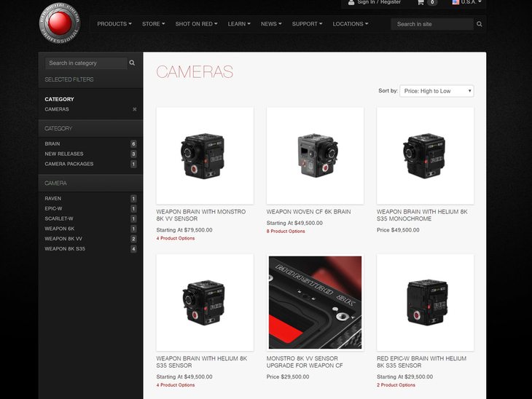Filter by Weapon 8K S35 camera
This screenshot has width=532, height=399.
pyautogui.click(x=65, y=248)
